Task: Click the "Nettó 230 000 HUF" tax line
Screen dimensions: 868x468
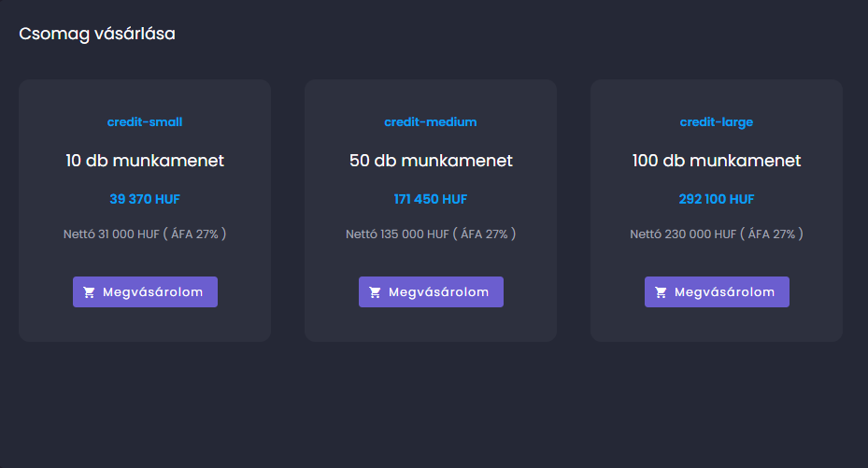Action: coord(717,234)
